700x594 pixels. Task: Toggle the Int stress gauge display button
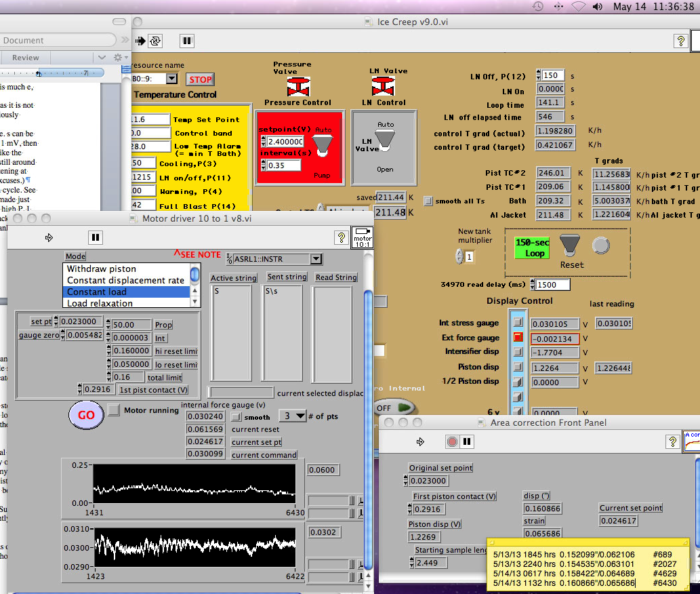[x=518, y=323]
